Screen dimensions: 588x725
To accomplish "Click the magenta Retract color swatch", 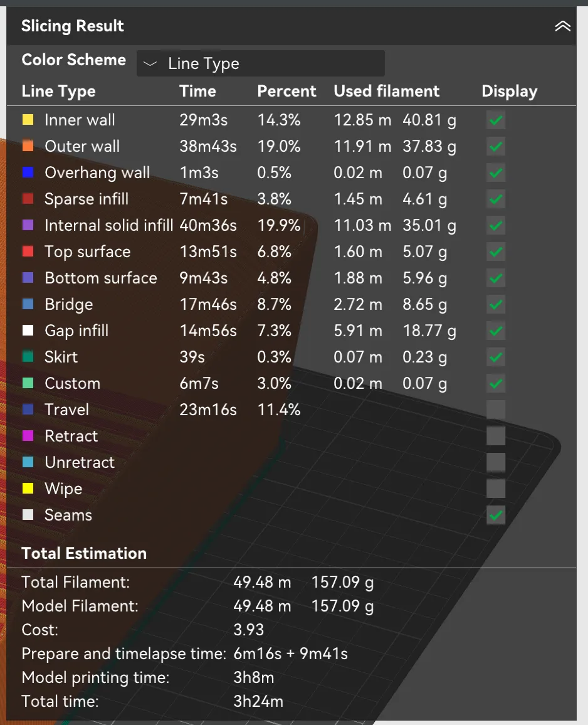I will [x=28, y=436].
